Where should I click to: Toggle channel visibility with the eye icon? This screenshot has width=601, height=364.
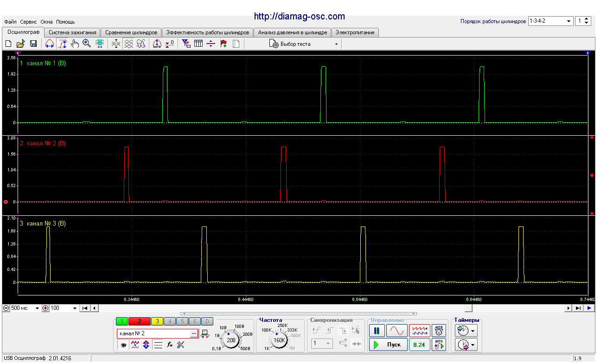tap(123, 345)
